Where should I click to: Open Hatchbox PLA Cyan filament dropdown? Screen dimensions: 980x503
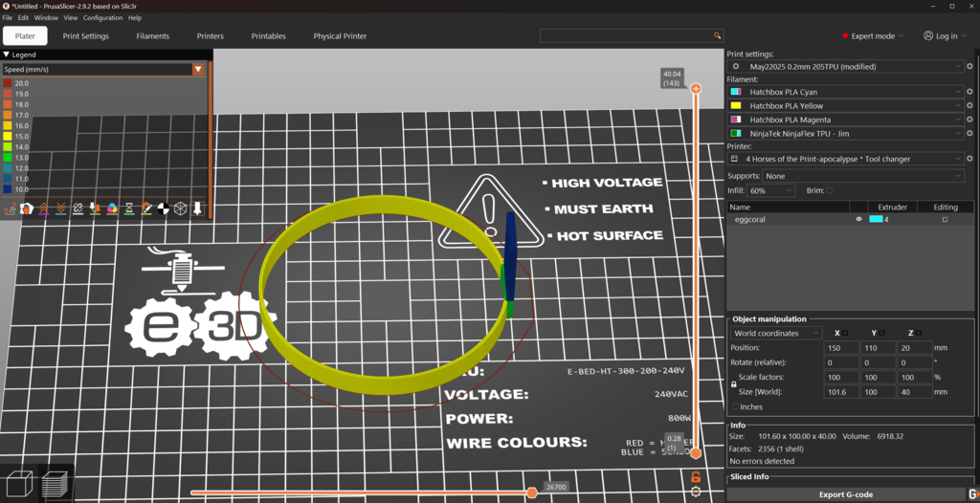(846, 92)
